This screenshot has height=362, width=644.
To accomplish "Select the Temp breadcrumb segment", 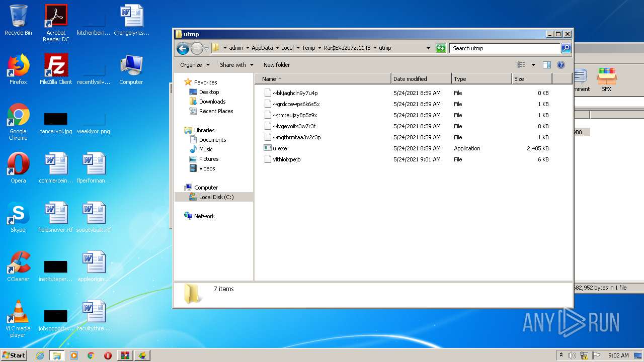I will tap(308, 48).
